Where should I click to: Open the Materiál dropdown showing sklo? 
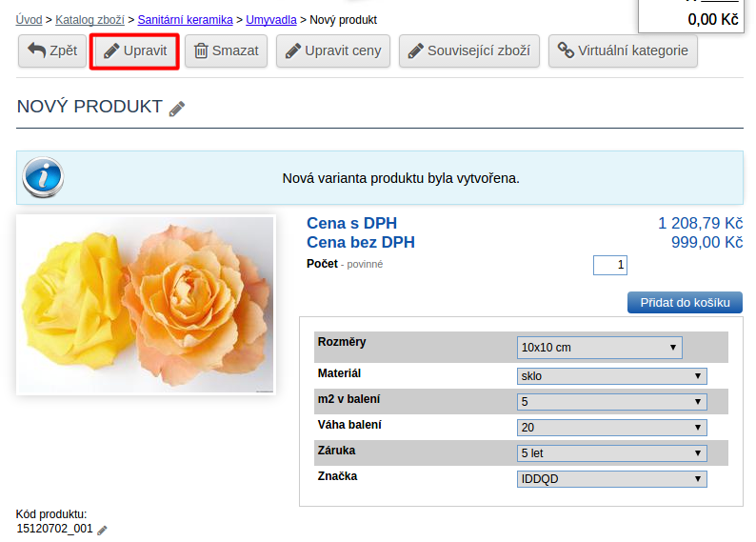tap(611, 375)
